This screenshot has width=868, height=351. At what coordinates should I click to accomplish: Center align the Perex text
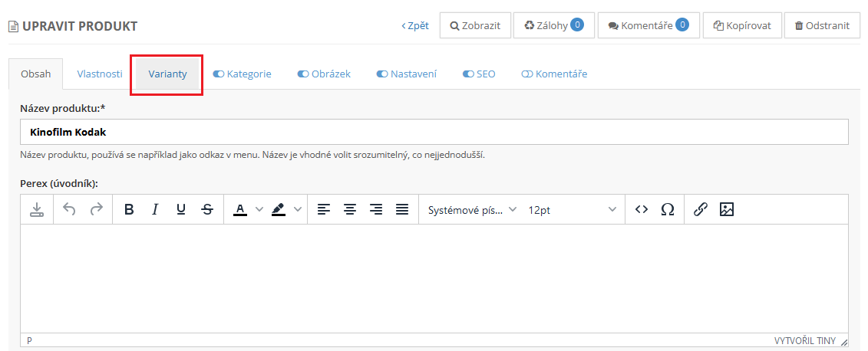coord(350,209)
